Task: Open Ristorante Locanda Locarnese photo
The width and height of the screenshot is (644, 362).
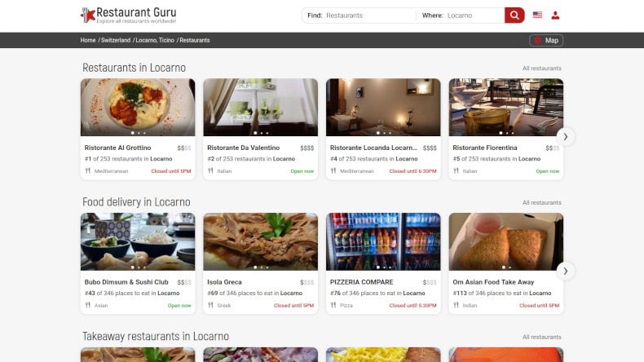Action: [383, 108]
